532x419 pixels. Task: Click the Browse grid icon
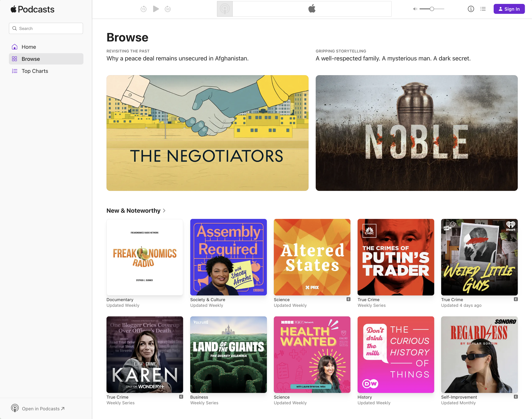(x=15, y=59)
